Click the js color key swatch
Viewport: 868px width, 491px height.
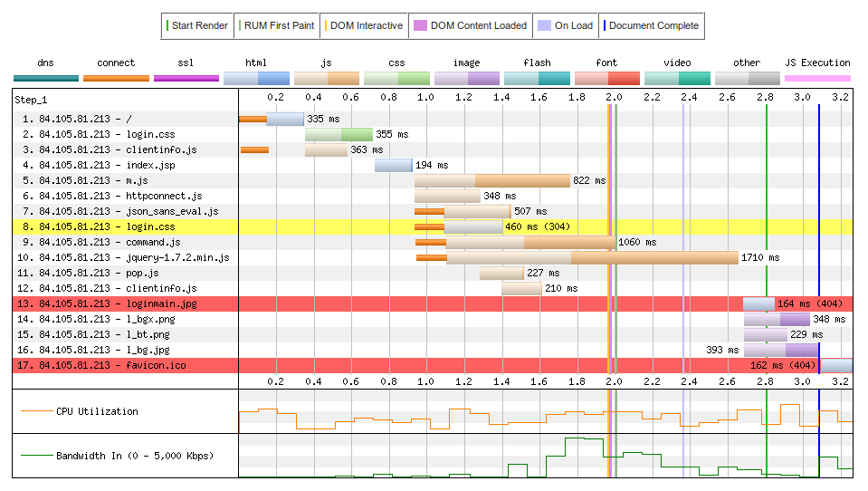pos(327,78)
